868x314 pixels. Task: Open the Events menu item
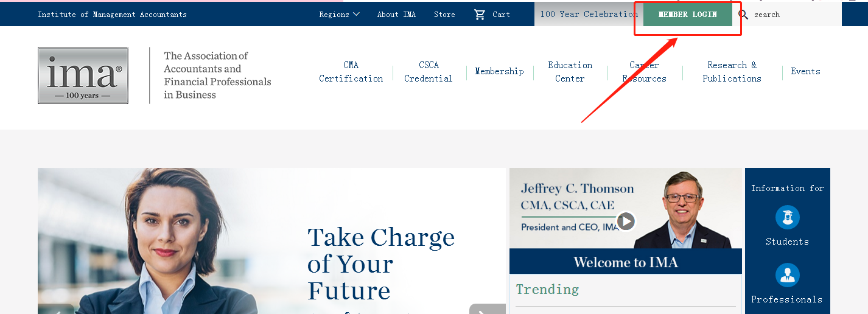coord(805,72)
